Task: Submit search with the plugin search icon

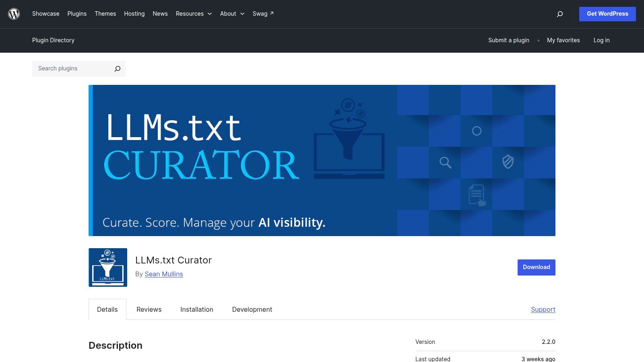Action: click(x=118, y=69)
